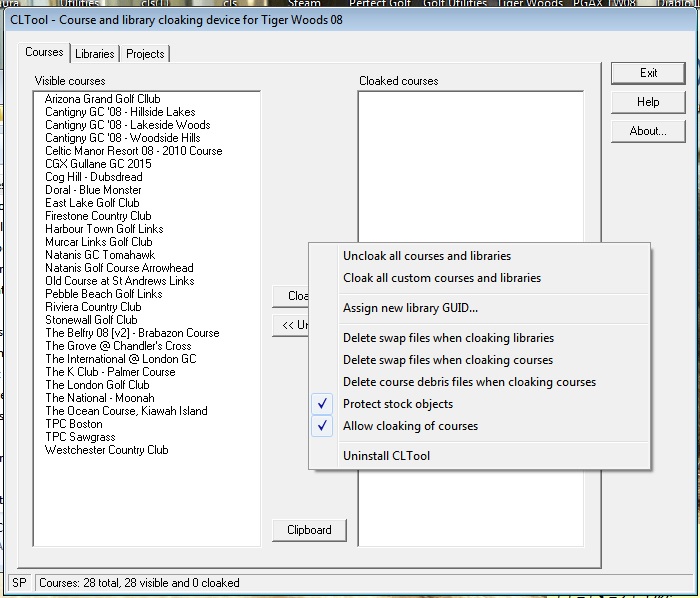
Task: Open Help
Action: [x=648, y=102]
